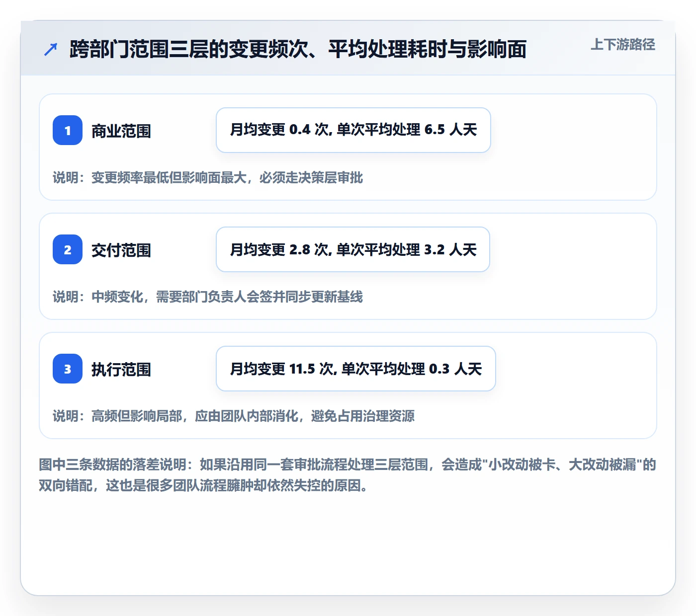
Task: Click the number 2 badge for 交付范围
Action: 68,249
